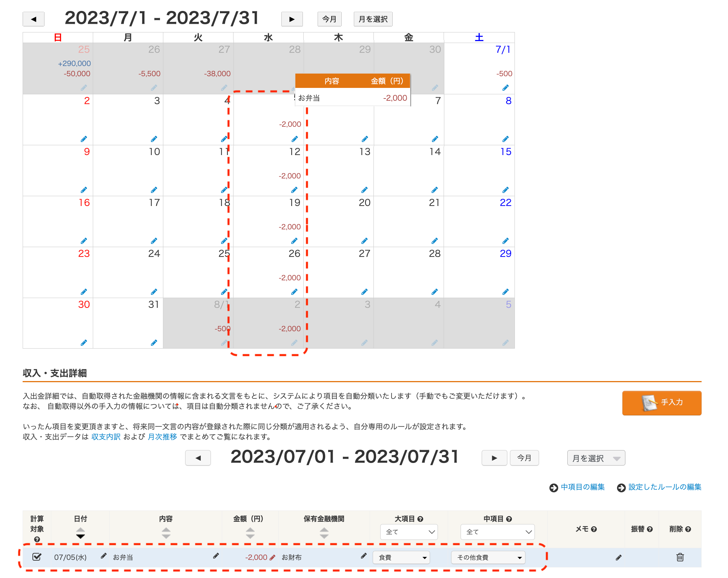Viewport: 728px width, 578px height.
Task: Edit the date 07/05 pencil icon
Action: tap(103, 556)
